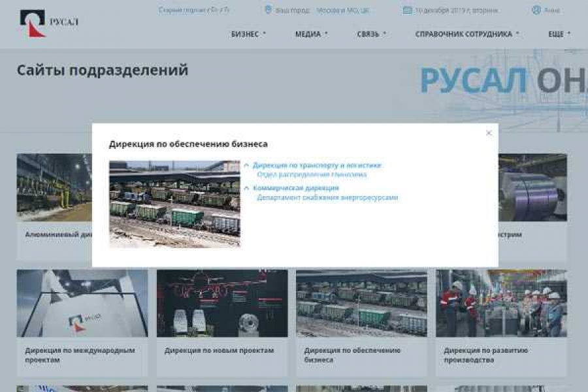Expand the СПРАВОЧНИК СОТРУДНИКА dropdown
This screenshot has height=392, width=588.
click(x=467, y=34)
